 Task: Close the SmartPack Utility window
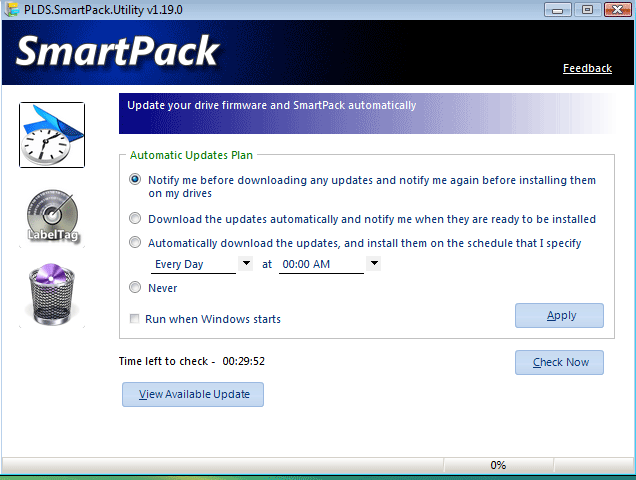tap(617, 10)
